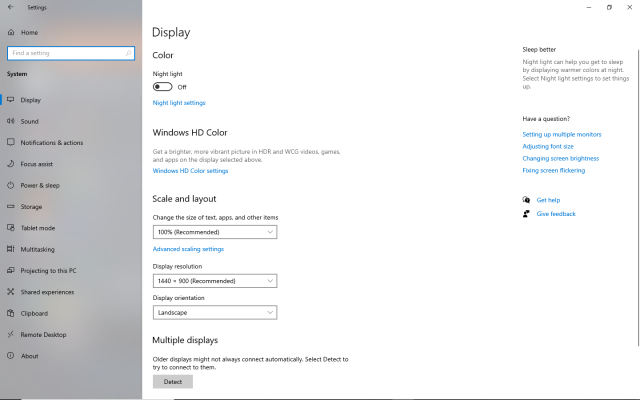
Task: Click the Find a setting search box
Action: point(70,53)
